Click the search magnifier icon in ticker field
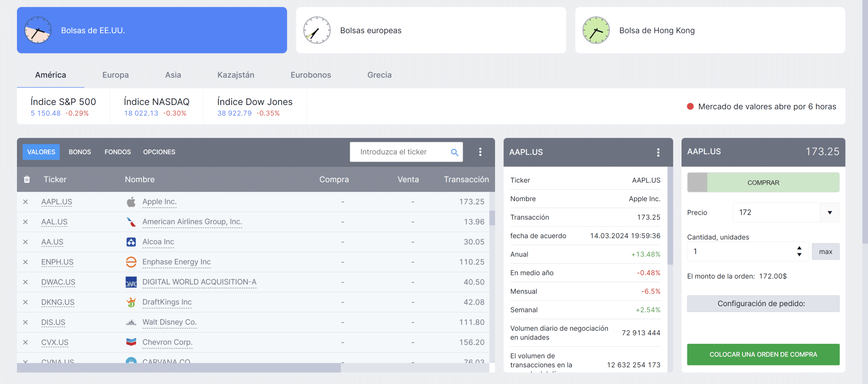 [x=454, y=152]
